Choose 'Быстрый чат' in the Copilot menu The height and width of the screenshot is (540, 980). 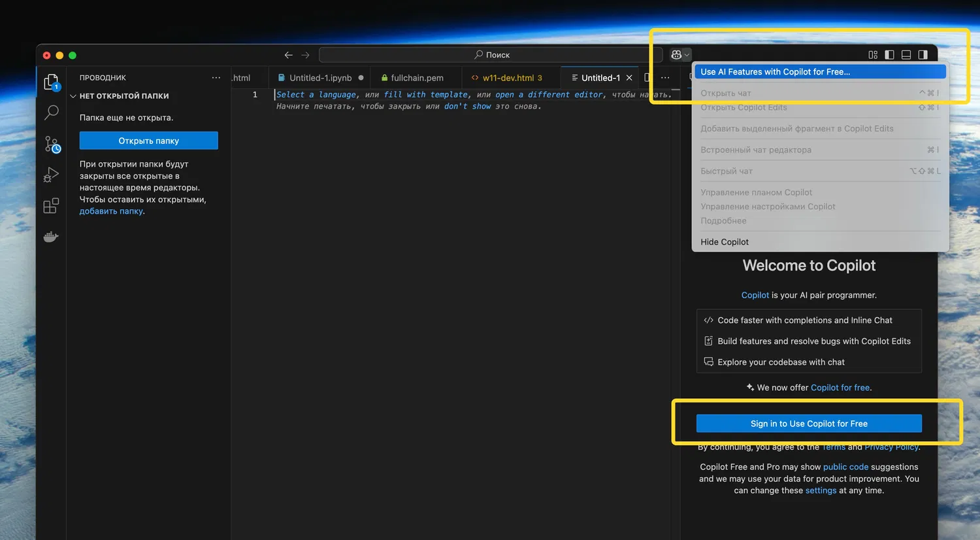tap(820, 171)
